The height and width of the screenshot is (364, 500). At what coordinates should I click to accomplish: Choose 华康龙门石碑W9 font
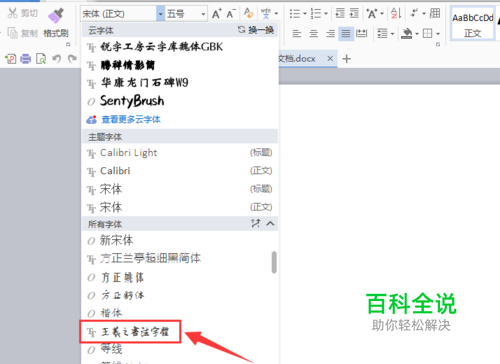pyautogui.click(x=180, y=83)
